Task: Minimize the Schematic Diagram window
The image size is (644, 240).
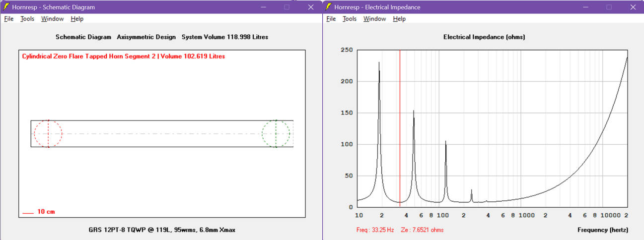Action: coord(263,7)
